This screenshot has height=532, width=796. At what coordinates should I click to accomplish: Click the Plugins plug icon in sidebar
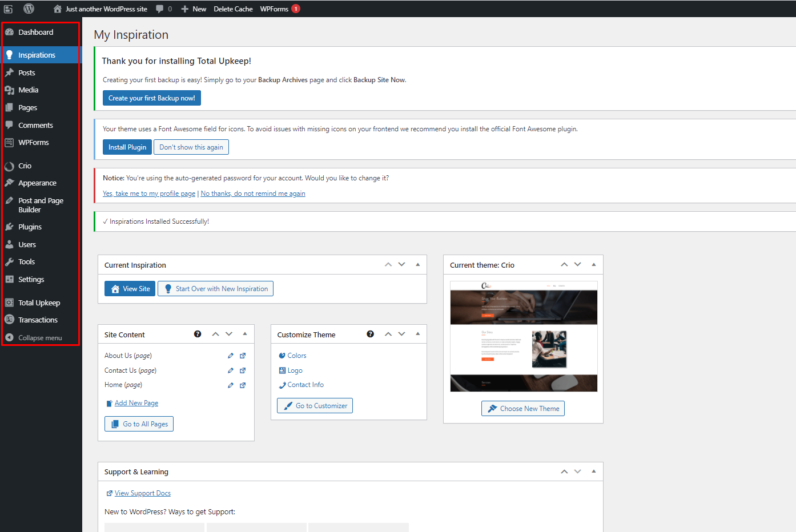tap(9, 227)
